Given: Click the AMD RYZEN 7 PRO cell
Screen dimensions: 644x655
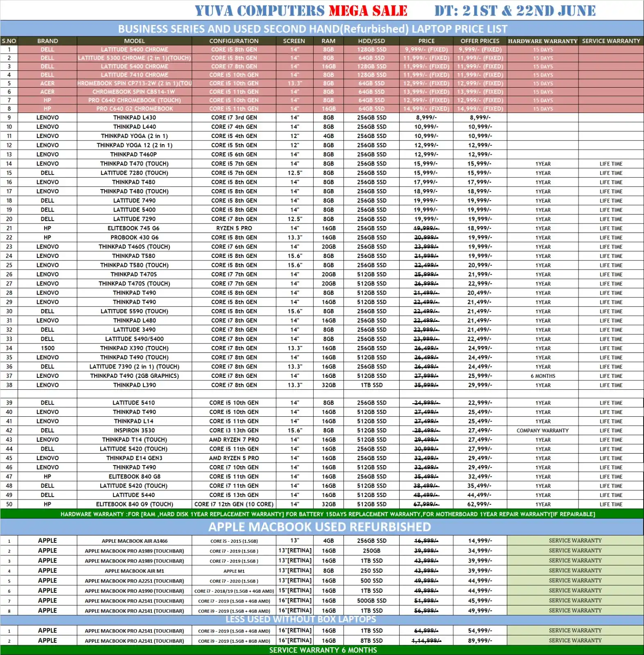Looking at the screenshot, I should click(x=234, y=440).
